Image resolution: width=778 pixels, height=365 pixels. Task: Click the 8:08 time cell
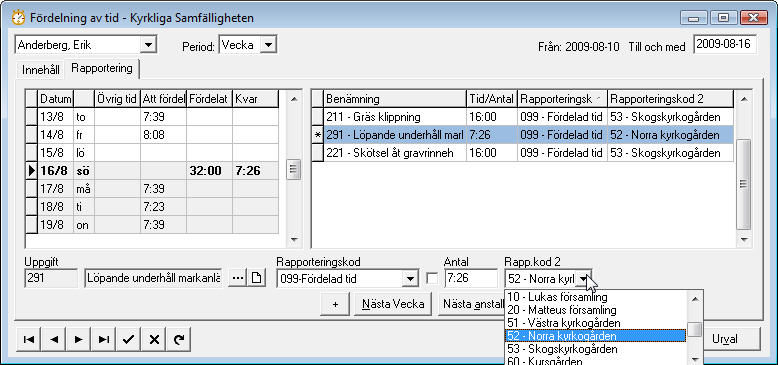tap(163, 135)
